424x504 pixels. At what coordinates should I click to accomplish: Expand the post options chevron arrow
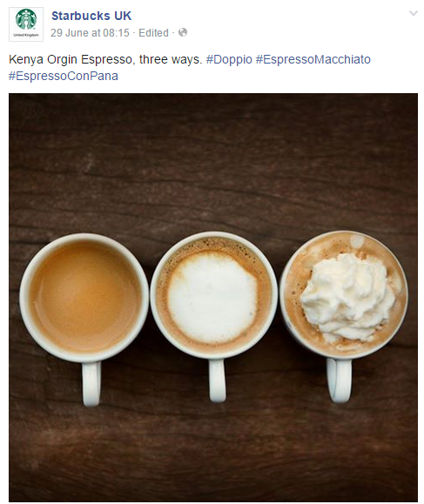(x=413, y=13)
